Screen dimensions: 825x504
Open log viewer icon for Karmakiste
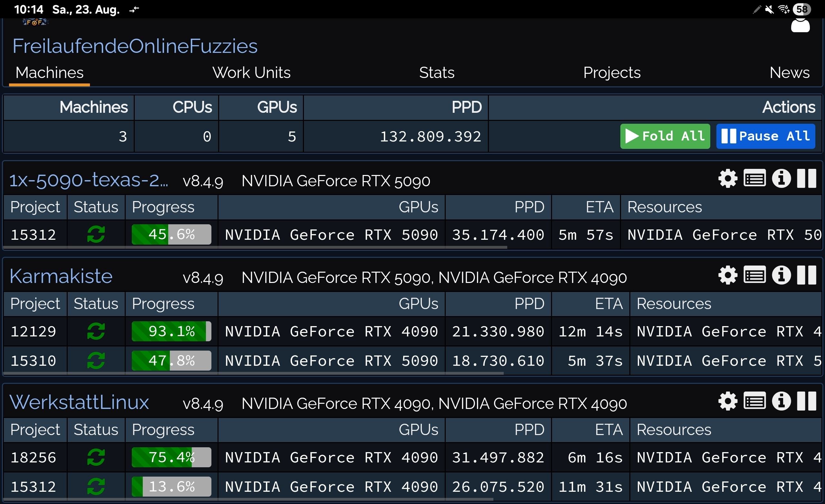pos(754,275)
